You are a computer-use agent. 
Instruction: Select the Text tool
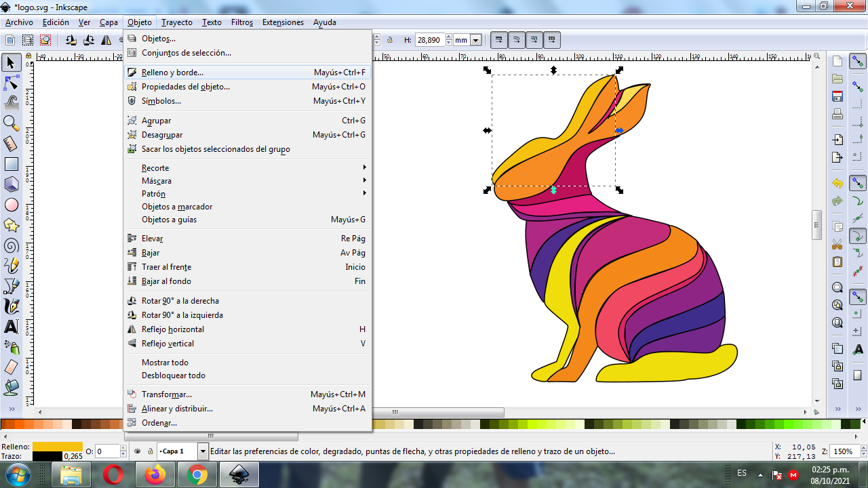(11, 327)
